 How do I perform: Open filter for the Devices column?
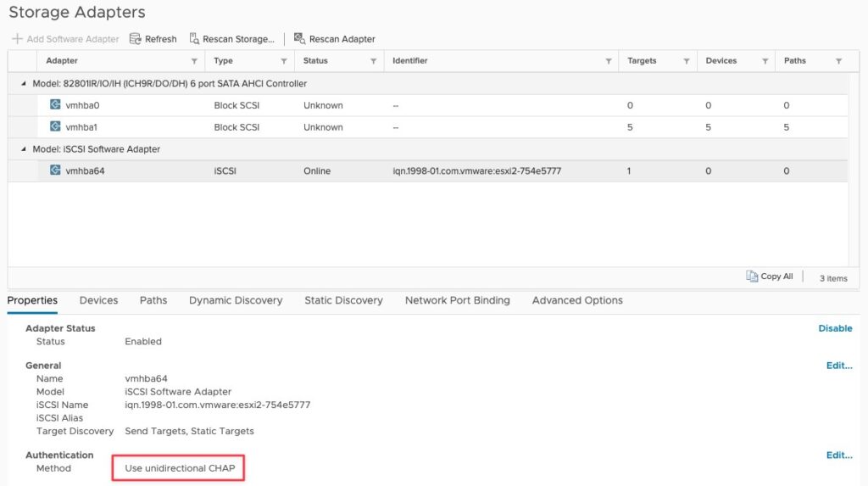tap(765, 61)
